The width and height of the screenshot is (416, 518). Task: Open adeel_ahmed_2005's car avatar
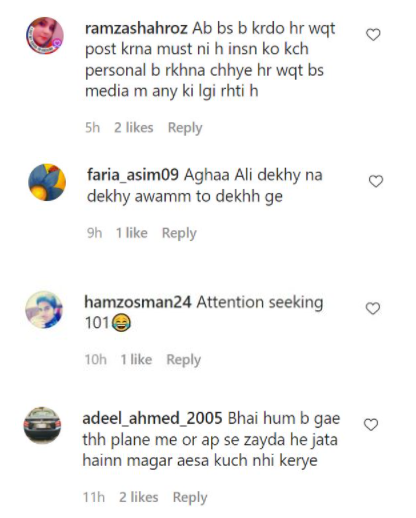[42, 425]
